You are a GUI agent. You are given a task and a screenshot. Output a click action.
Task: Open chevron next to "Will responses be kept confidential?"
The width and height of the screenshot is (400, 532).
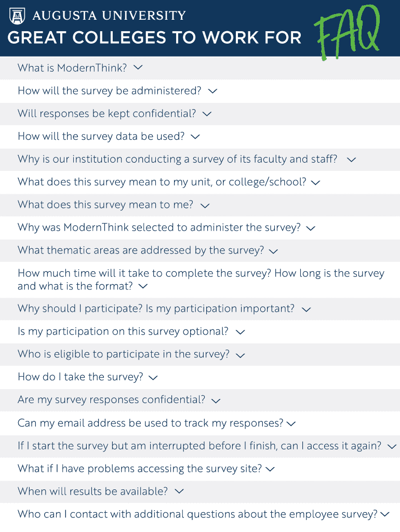207,114
